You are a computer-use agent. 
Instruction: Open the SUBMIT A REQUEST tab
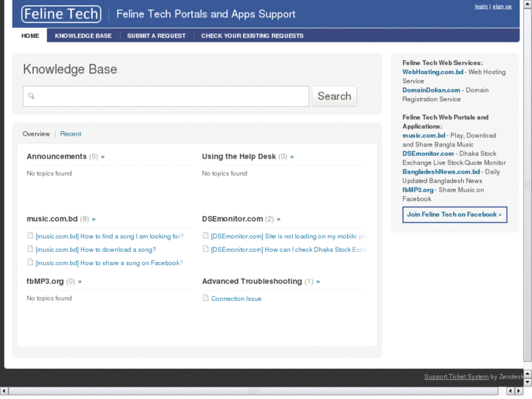click(157, 36)
